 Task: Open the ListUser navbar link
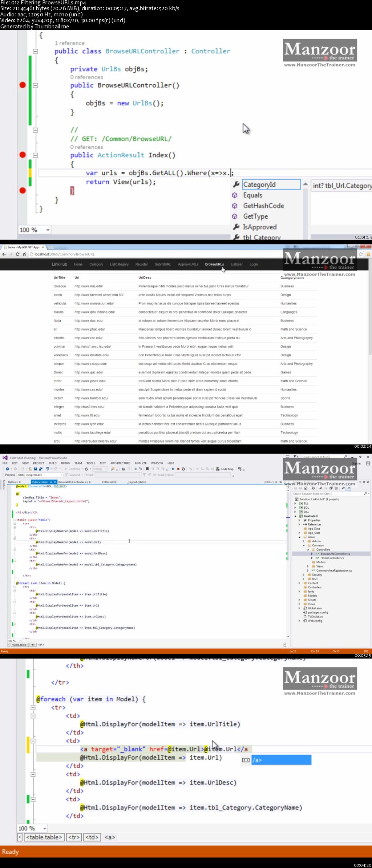click(x=236, y=264)
